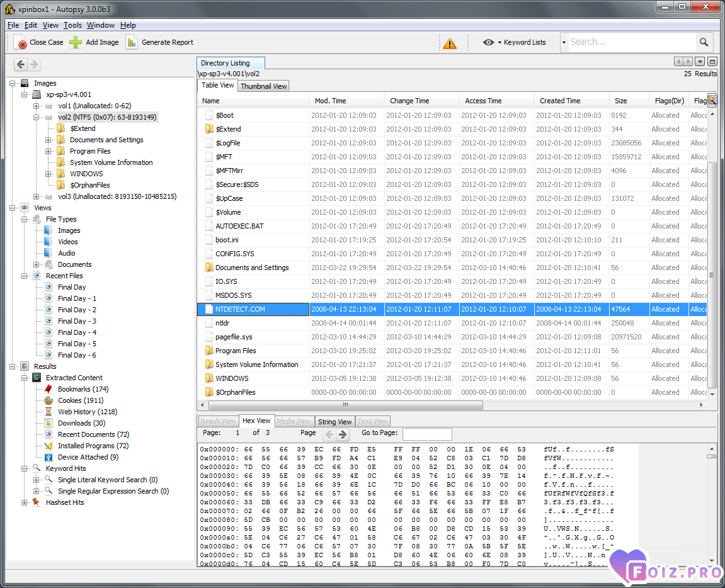The width and height of the screenshot is (725, 588).
Task: Click the yellow warning triangle icon
Action: [450, 43]
